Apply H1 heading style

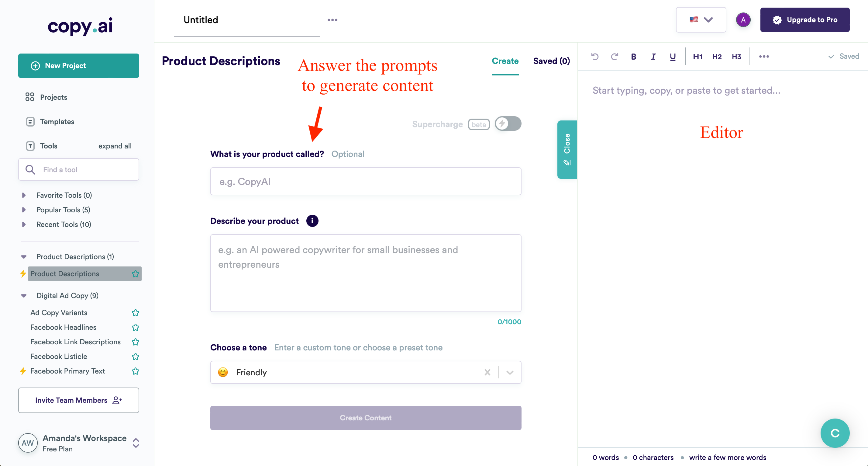[x=697, y=56]
